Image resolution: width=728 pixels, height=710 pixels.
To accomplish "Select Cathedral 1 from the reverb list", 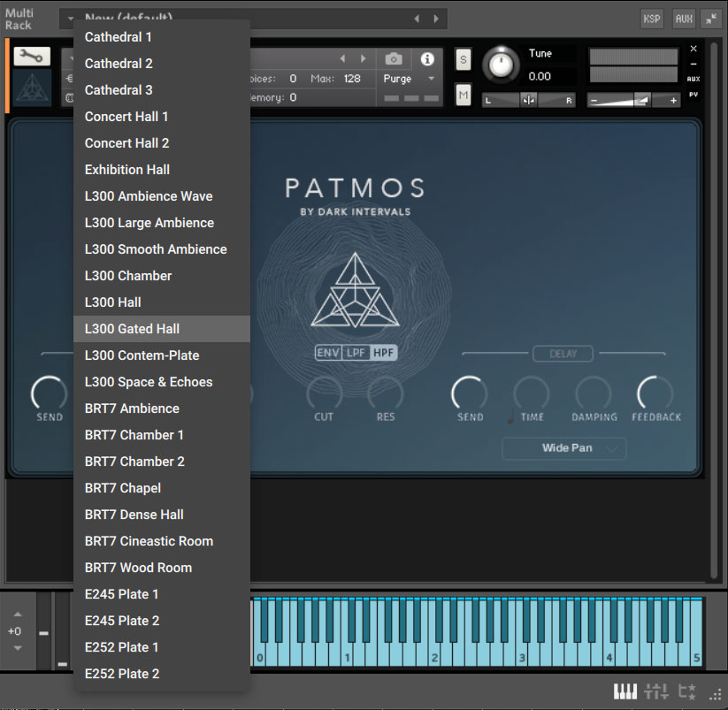I will point(162,37).
